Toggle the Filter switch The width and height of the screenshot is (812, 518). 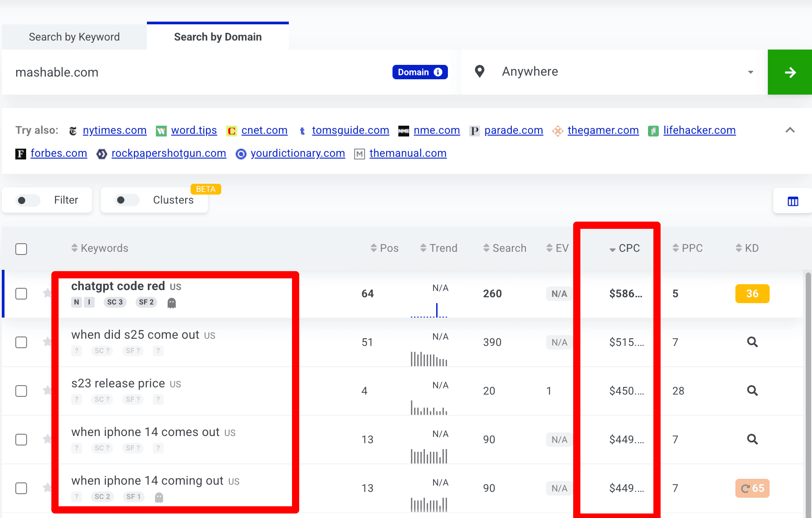pyautogui.click(x=28, y=200)
